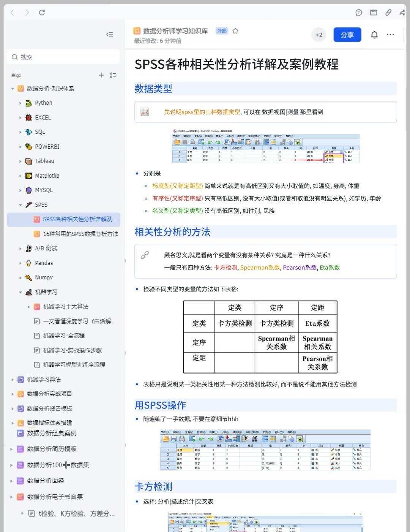Jump to the 相关性分析的方法 heading

click(x=172, y=232)
